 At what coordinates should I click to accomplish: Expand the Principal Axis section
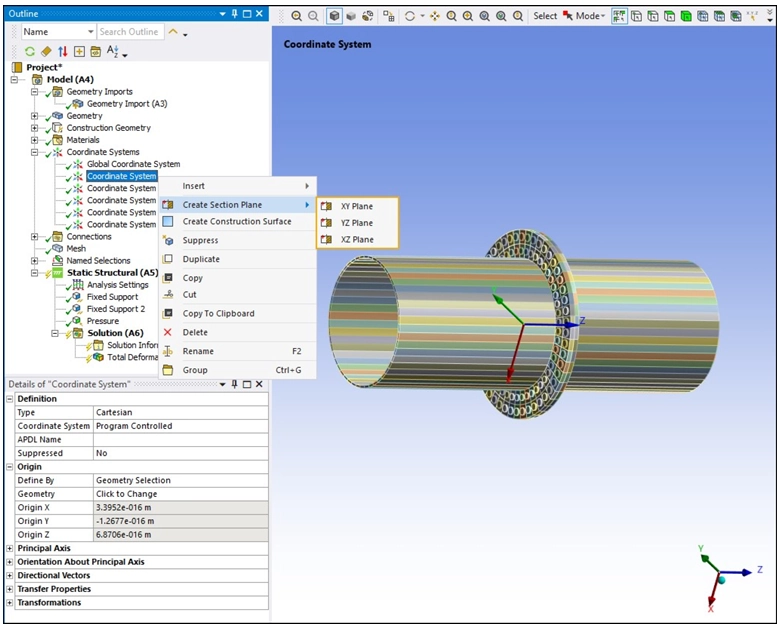click(x=11, y=548)
